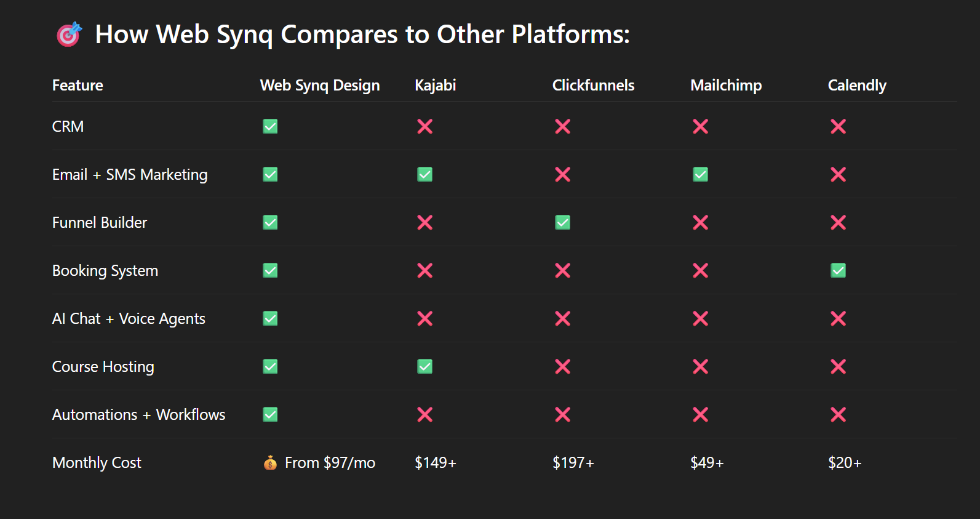
Task: Click Calendly's X for Course Hosting
Action: pyautogui.click(x=839, y=366)
